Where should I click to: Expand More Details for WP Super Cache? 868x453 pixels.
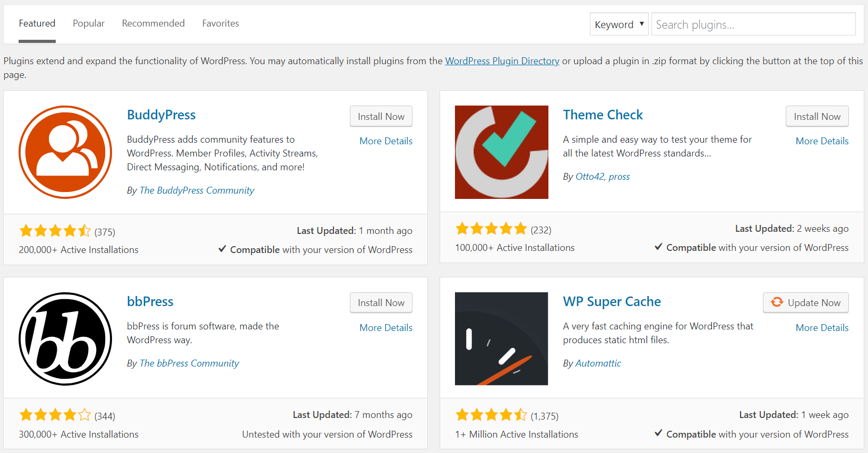(822, 327)
